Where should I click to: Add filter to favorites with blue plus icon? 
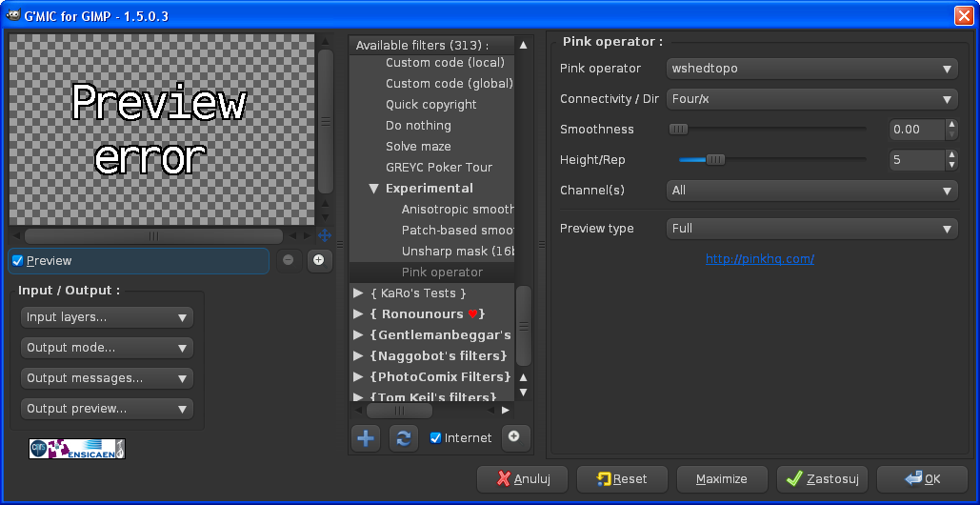pos(366,438)
